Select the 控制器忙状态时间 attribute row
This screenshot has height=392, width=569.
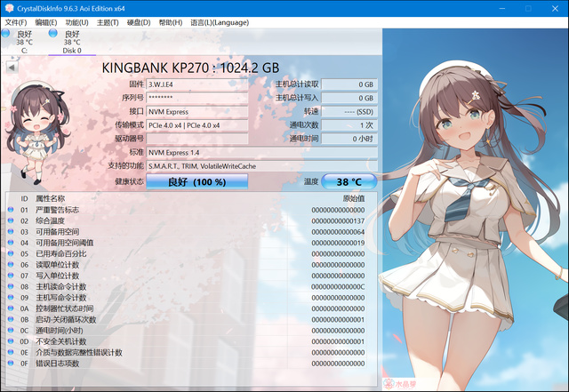click(186, 308)
